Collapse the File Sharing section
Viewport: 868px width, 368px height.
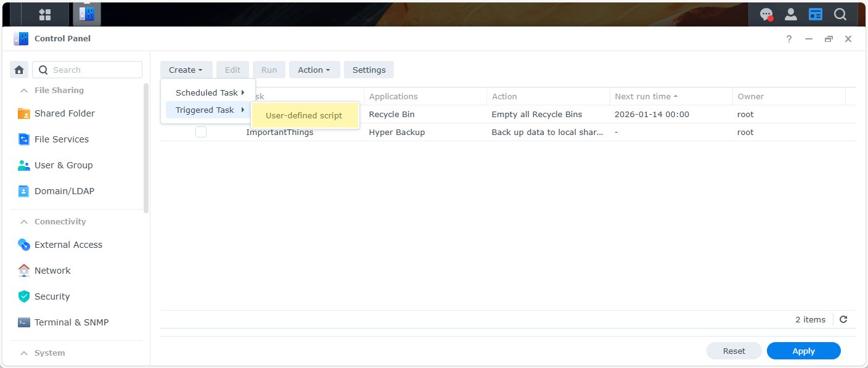[24, 91]
